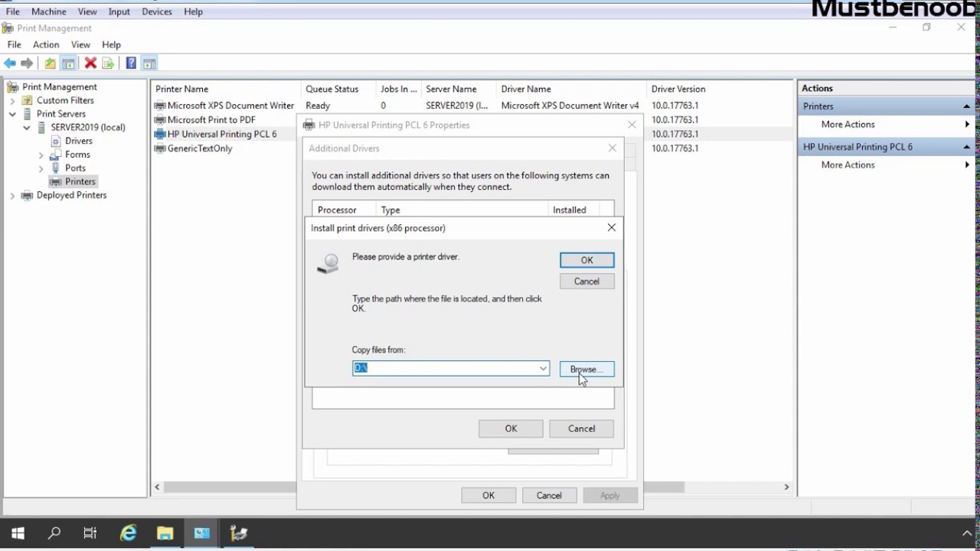This screenshot has width=980, height=551.
Task: Click the Custom Filters folder icon
Action: pos(28,100)
